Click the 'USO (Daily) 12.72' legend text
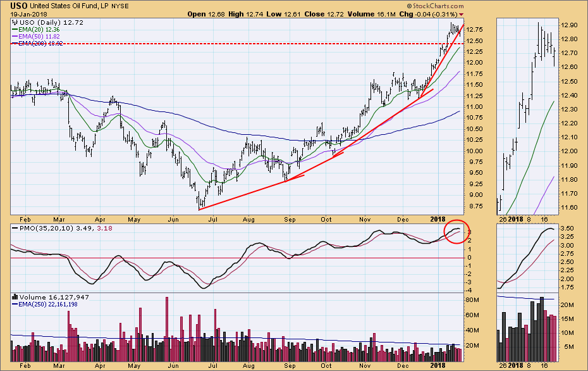 pos(52,23)
